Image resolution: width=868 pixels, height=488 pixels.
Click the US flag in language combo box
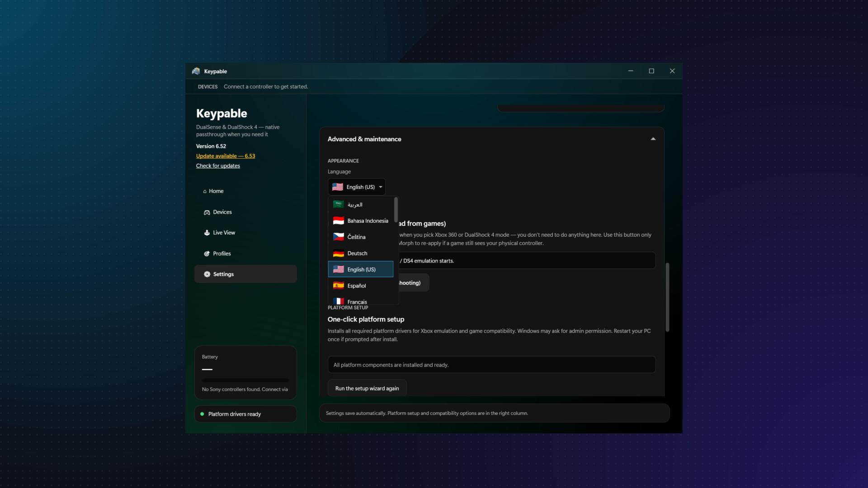point(338,187)
